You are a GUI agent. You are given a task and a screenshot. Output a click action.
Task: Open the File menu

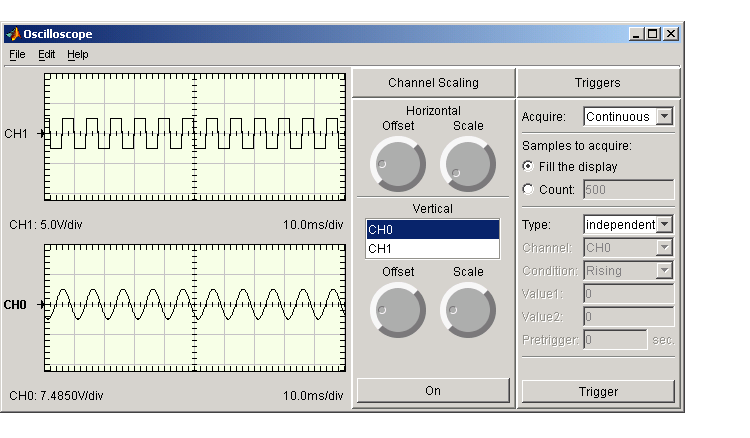tap(17, 55)
